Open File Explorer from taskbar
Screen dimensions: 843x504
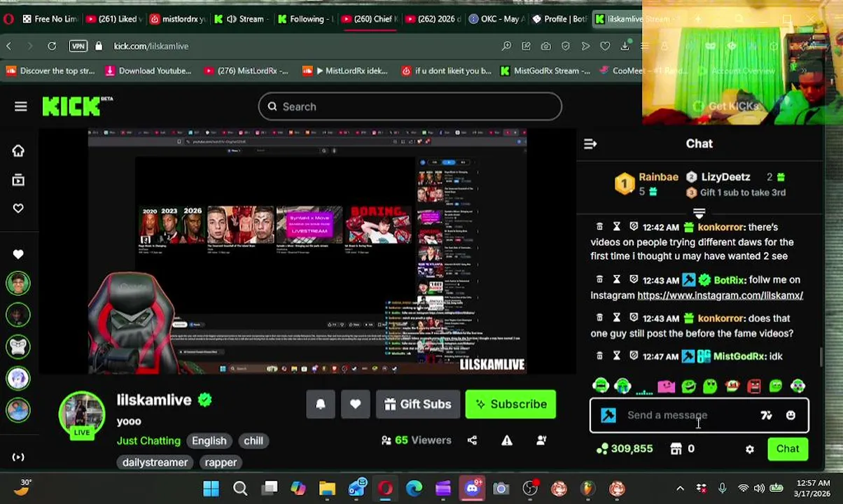coord(327,488)
